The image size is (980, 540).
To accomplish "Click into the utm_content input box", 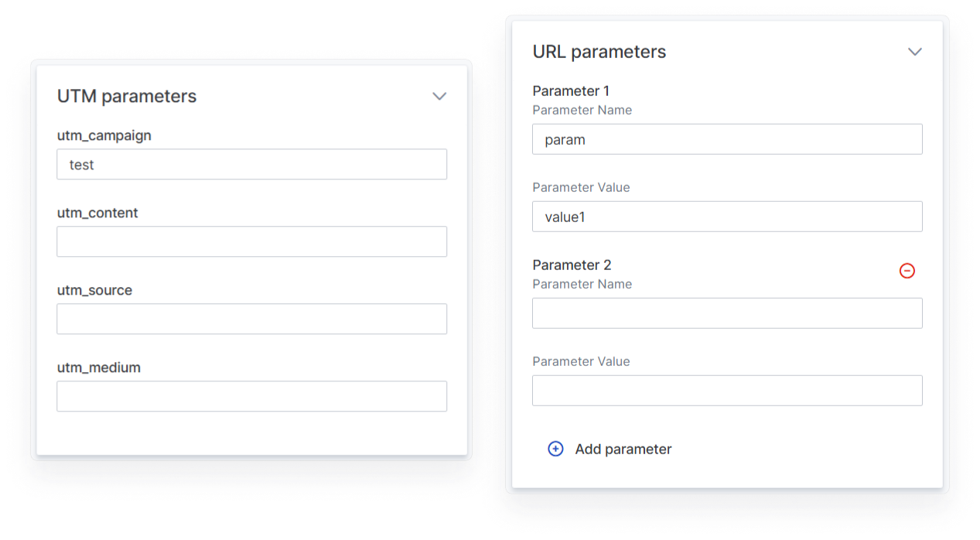I will [x=251, y=241].
